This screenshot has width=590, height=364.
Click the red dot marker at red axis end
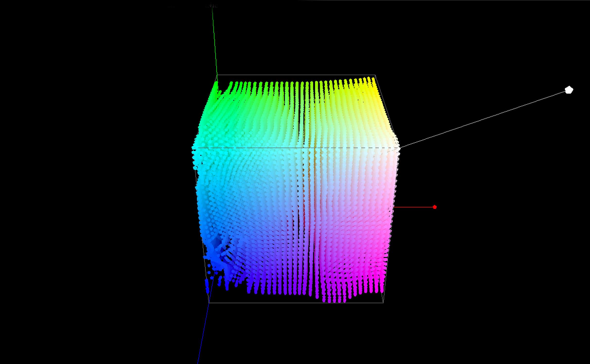coord(435,207)
